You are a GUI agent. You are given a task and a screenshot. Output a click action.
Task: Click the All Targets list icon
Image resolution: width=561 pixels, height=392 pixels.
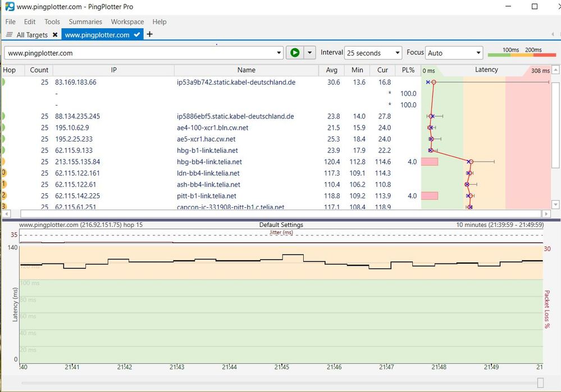[10, 35]
